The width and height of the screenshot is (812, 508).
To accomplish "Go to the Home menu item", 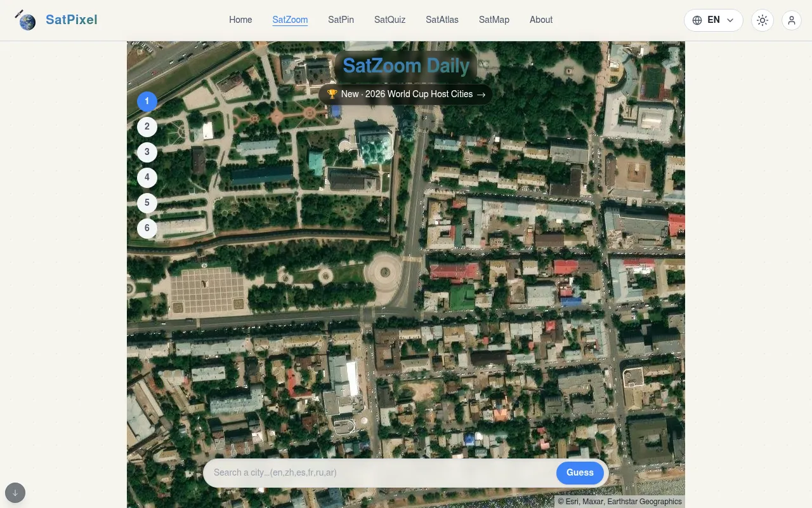I will [240, 20].
